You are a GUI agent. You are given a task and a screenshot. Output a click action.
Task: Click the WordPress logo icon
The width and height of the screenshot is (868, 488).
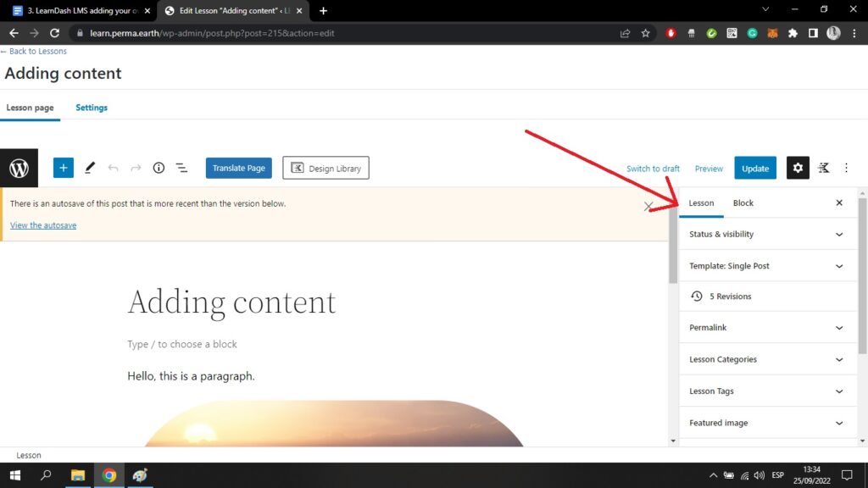click(19, 168)
